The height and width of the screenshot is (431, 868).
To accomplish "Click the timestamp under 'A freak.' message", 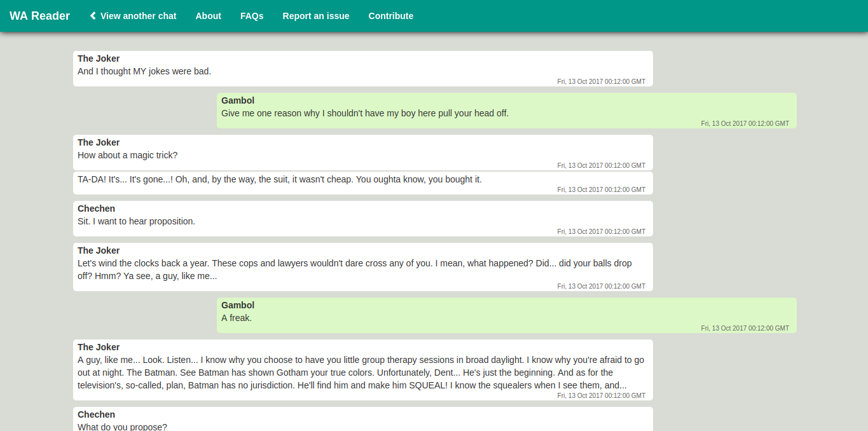I will click(x=745, y=328).
